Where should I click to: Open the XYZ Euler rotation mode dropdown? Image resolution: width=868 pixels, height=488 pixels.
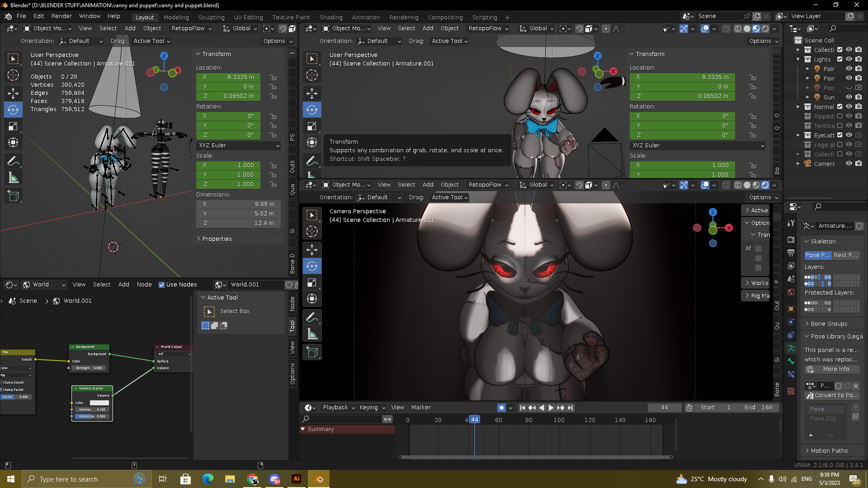pyautogui.click(x=239, y=145)
